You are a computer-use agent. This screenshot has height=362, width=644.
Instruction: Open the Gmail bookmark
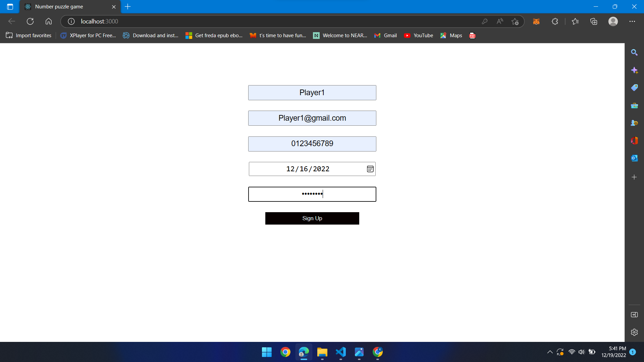[x=385, y=35]
